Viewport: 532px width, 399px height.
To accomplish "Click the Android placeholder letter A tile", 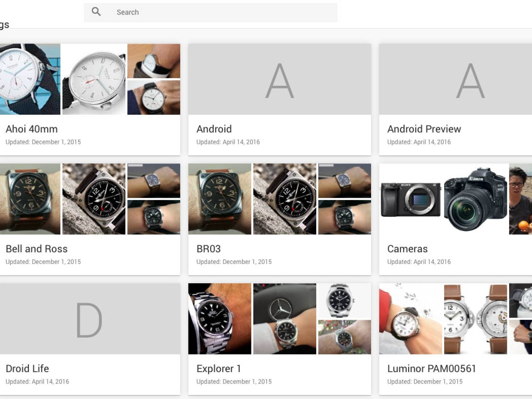I will tap(279, 79).
